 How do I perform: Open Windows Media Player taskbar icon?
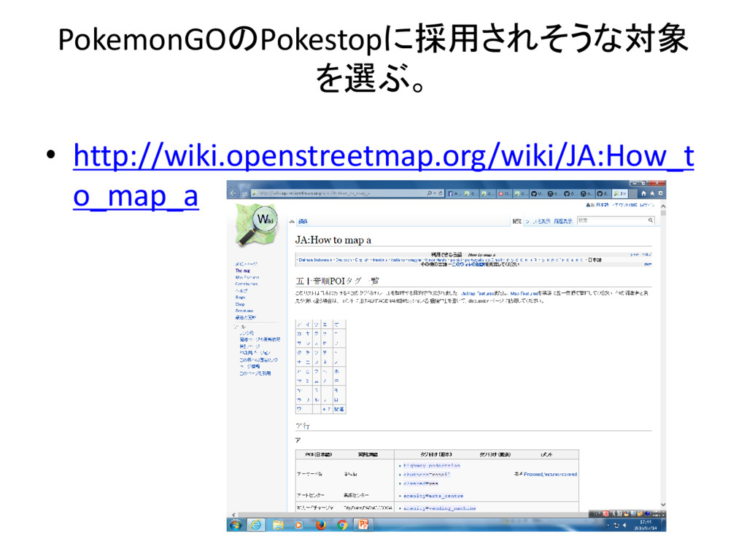[x=298, y=525]
